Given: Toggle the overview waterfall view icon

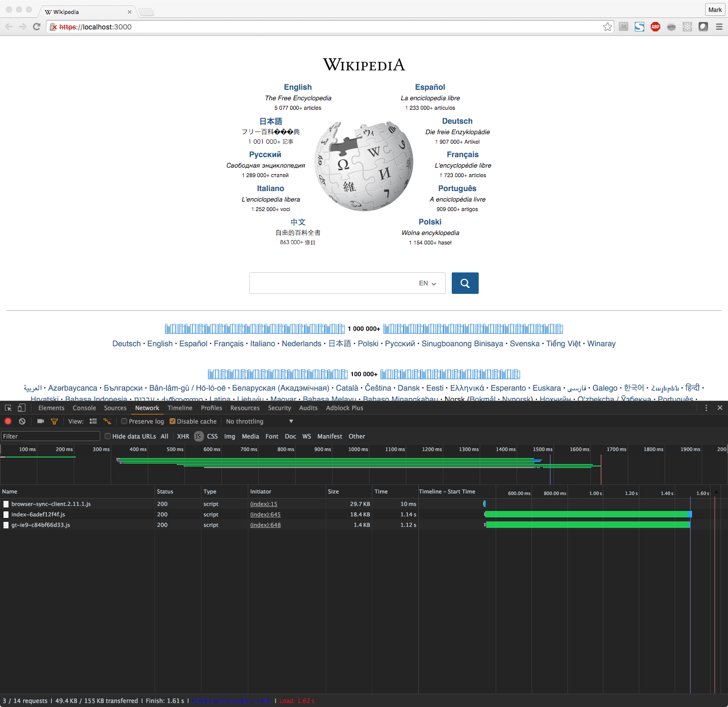Looking at the screenshot, I should [x=107, y=422].
